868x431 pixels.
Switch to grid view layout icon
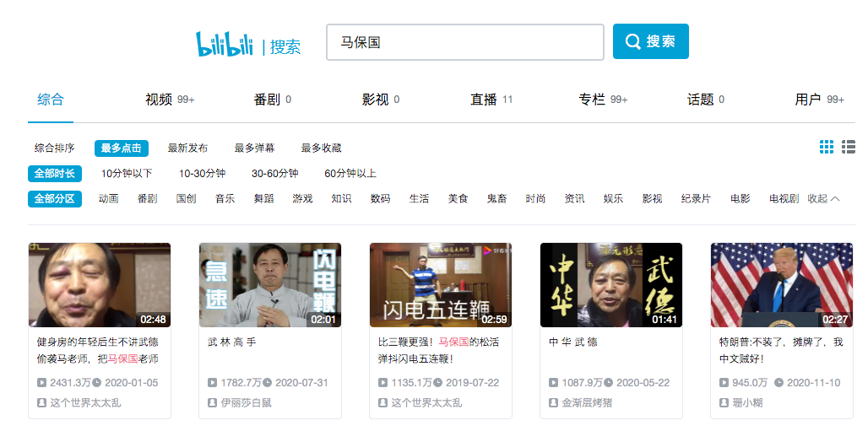click(827, 148)
